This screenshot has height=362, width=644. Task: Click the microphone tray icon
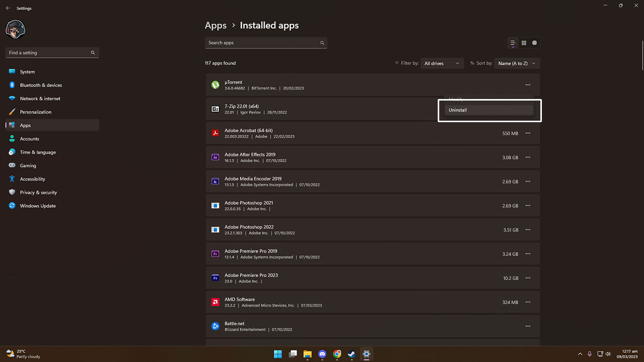(x=590, y=354)
